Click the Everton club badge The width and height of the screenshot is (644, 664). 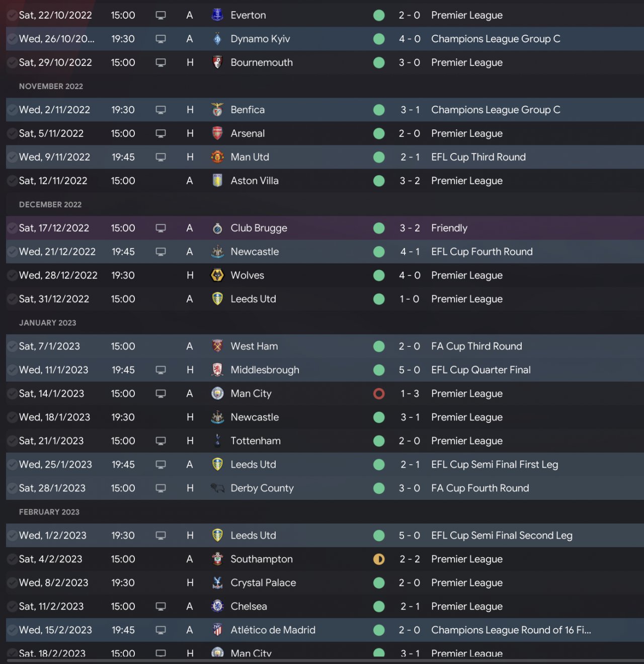(217, 15)
